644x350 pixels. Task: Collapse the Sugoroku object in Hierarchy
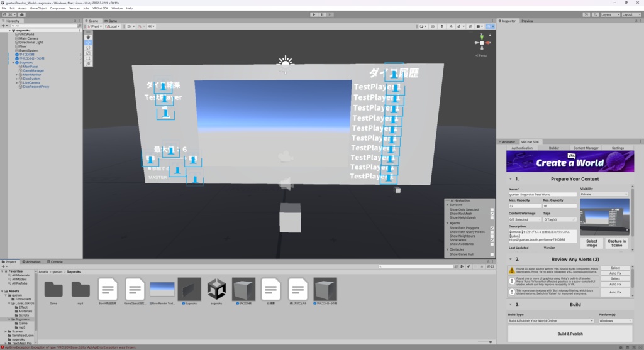(x=13, y=63)
